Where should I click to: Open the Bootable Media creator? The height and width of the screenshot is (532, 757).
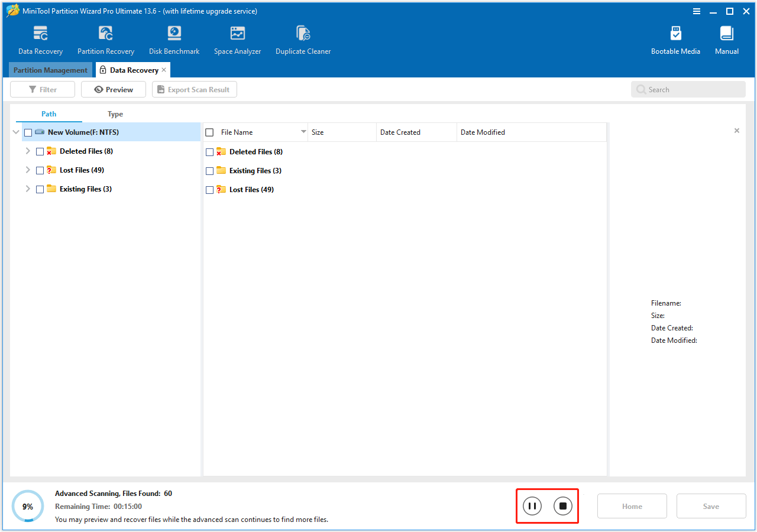[675, 38]
